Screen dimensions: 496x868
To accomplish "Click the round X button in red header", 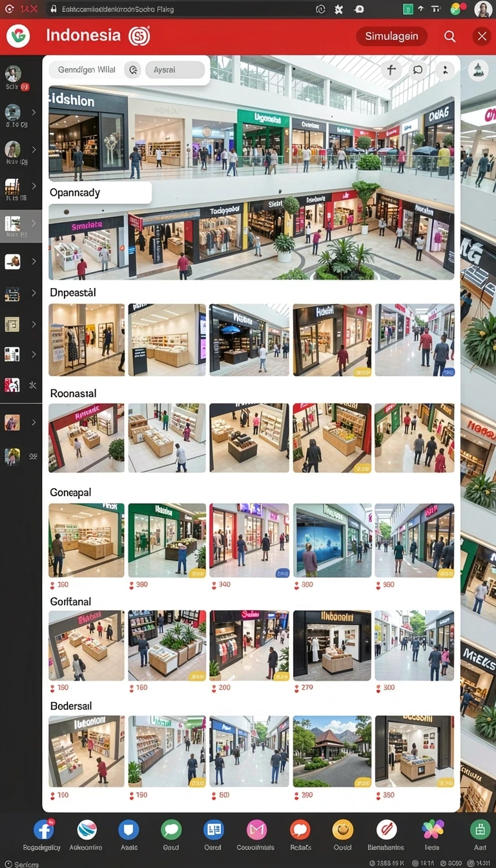I will [482, 36].
